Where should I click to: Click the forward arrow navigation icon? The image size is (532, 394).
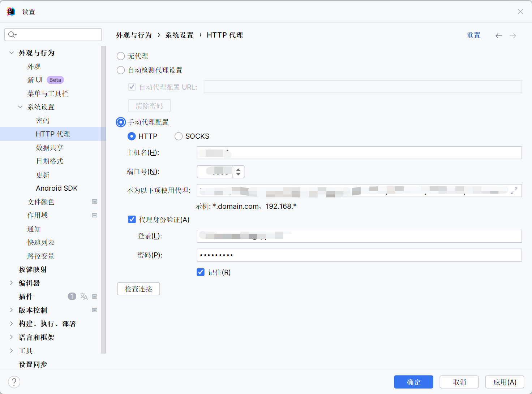(513, 35)
